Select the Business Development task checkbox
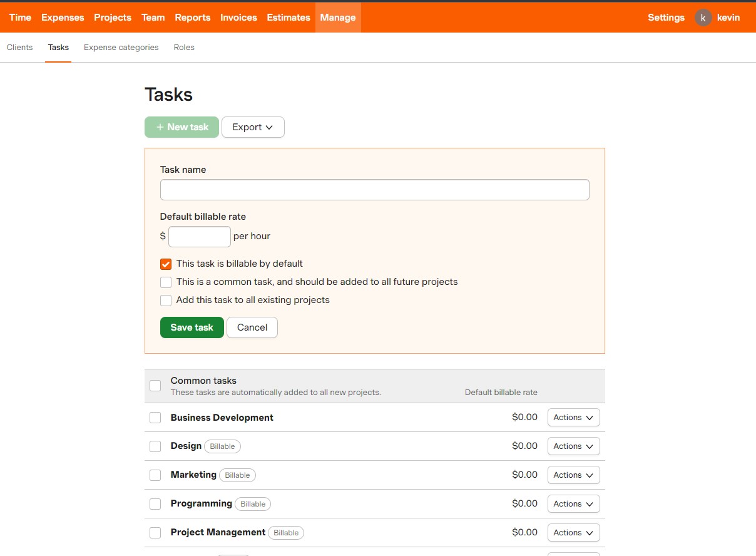Image resolution: width=756 pixels, height=556 pixels. click(x=155, y=418)
